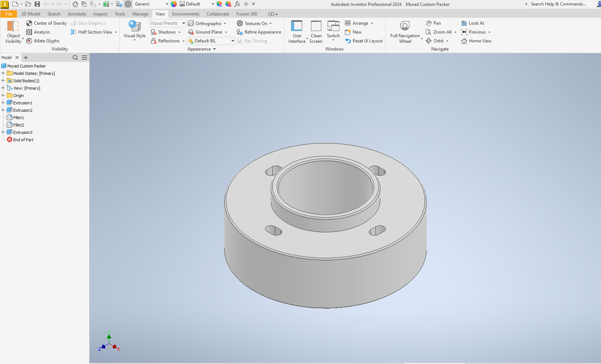Viewport: 601px width, 364px height.
Task: Expand the Appearance panel
Action: [201, 49]
